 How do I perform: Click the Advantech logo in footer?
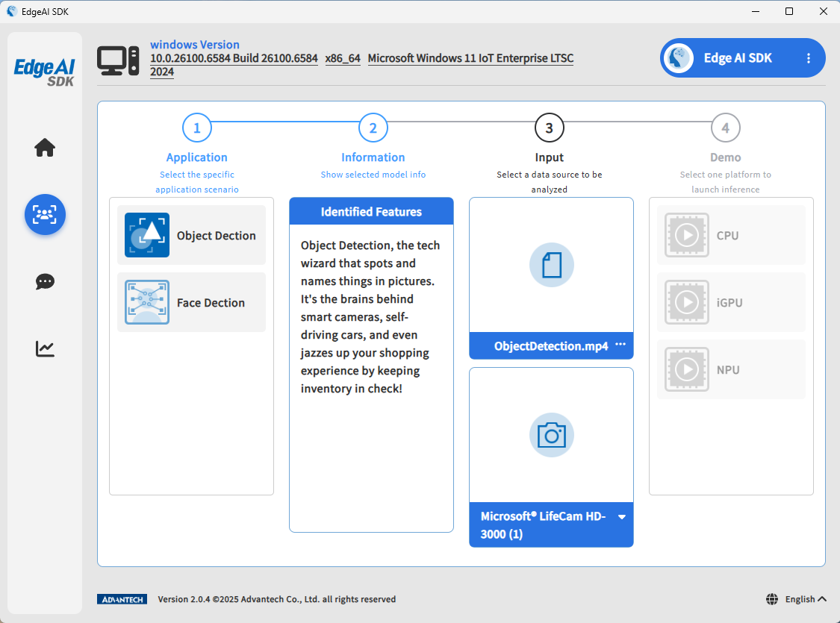[x=122, y=599]
